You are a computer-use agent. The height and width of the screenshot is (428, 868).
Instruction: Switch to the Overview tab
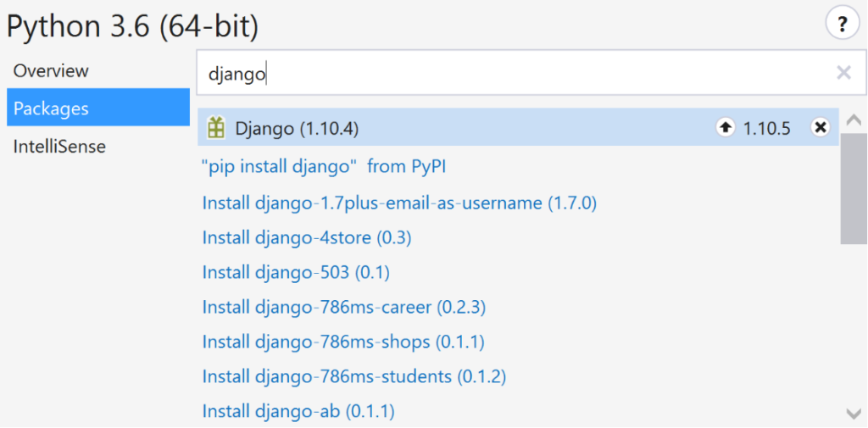[x=51, y=70]
